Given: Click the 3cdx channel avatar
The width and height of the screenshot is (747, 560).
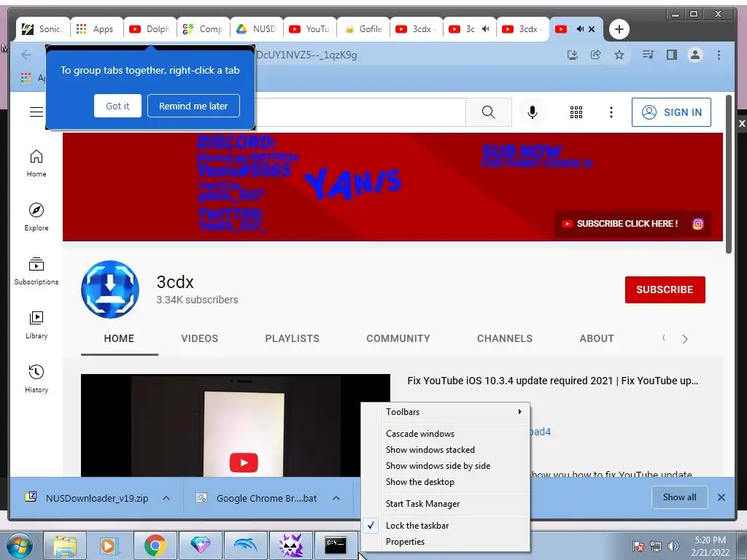Looking at the screenshot, I should [x=110, y=289].
